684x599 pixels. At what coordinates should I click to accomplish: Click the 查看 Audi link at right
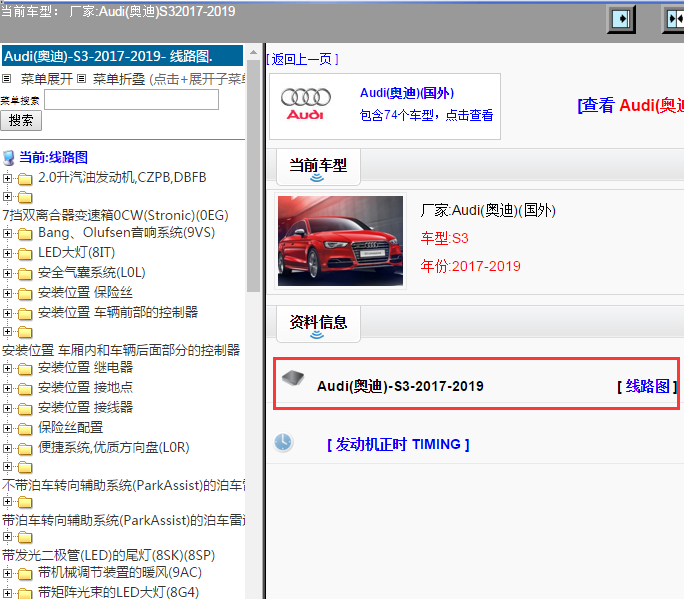click(x=630, y=105)
